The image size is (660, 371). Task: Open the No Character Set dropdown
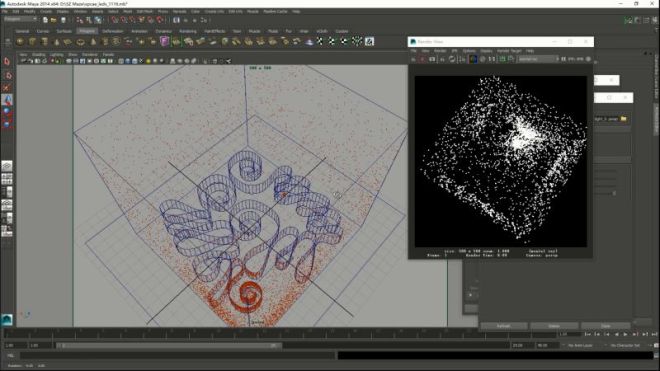(x=625, y=345)
